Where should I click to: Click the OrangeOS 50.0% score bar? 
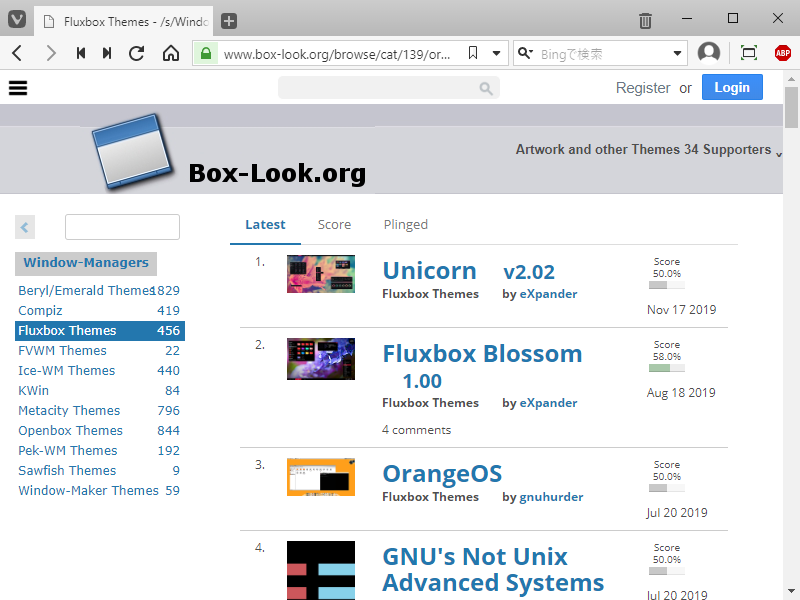click(x=666, y=488)
